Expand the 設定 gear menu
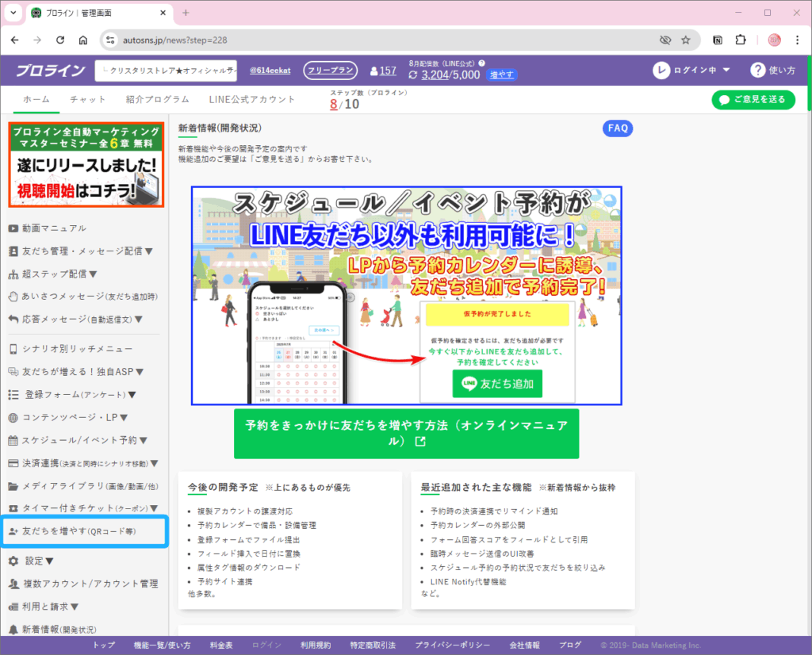Image resolution: width=812 pixels, height=655 pixels. (31, 561)
